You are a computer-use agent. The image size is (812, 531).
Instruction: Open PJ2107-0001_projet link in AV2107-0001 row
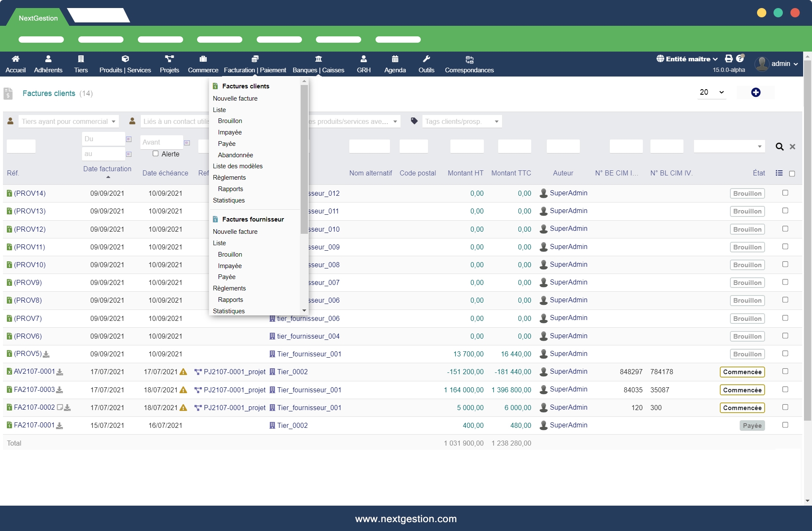point(234,372)
